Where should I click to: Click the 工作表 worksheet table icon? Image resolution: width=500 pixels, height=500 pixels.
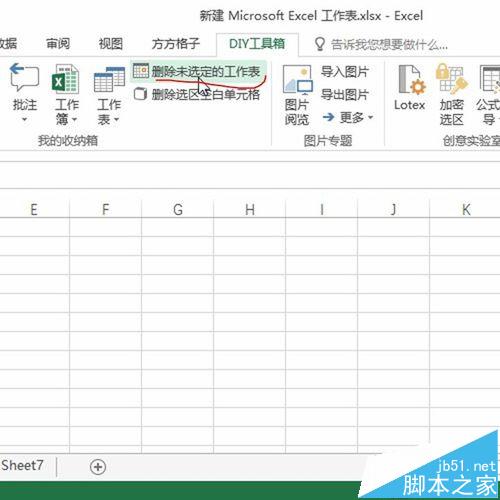point(109,79)
